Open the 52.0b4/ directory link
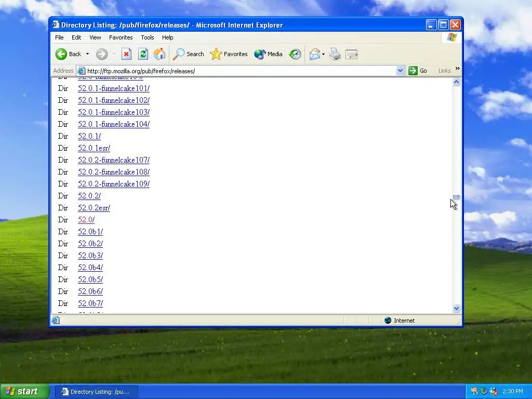The width and height of the screenshot is (532, 399). (90, 268)
